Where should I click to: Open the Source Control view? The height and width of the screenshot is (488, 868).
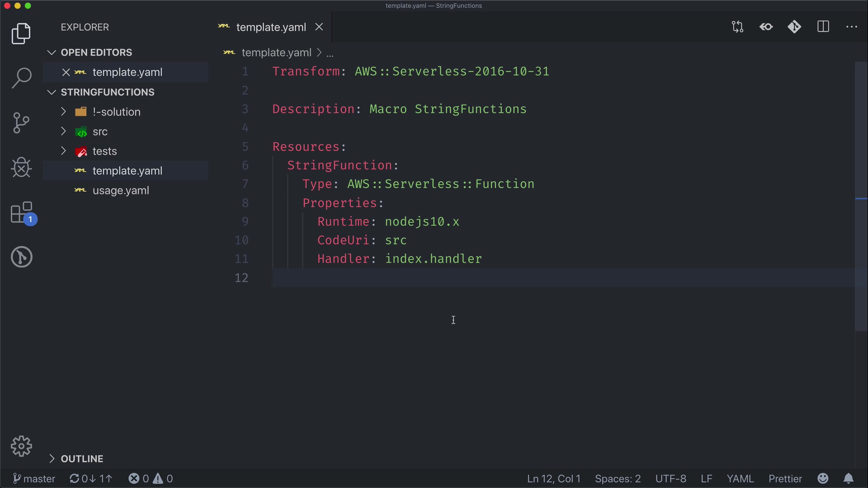point(21,122)
